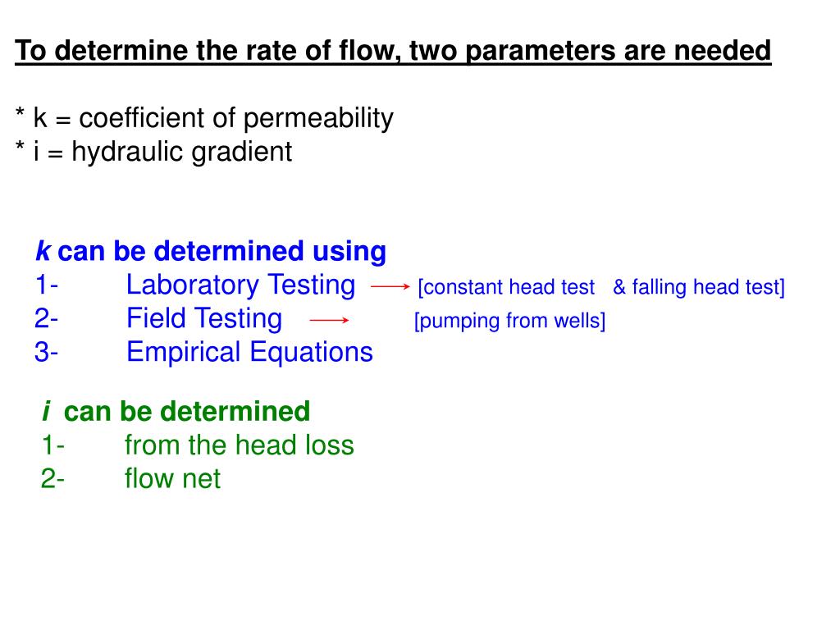Click the red arrow after Field Testing
This screenshot has width=840, height=630.
tap(329, 321)
